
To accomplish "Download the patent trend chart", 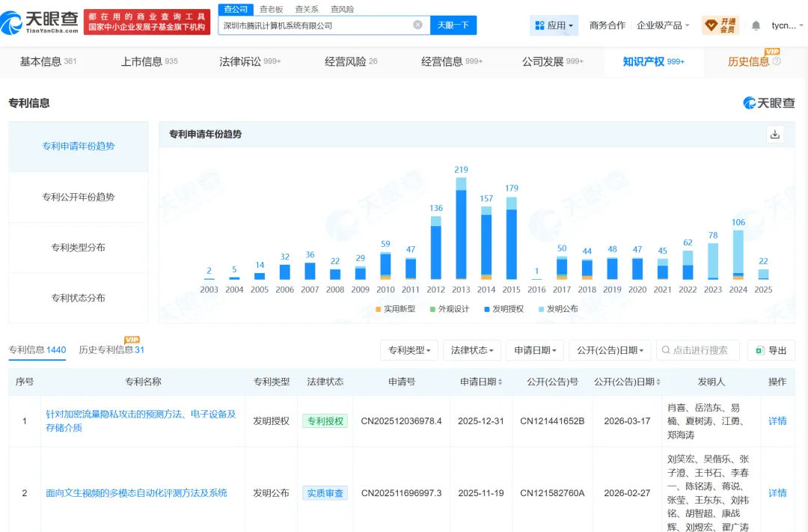I will point(775,135).
